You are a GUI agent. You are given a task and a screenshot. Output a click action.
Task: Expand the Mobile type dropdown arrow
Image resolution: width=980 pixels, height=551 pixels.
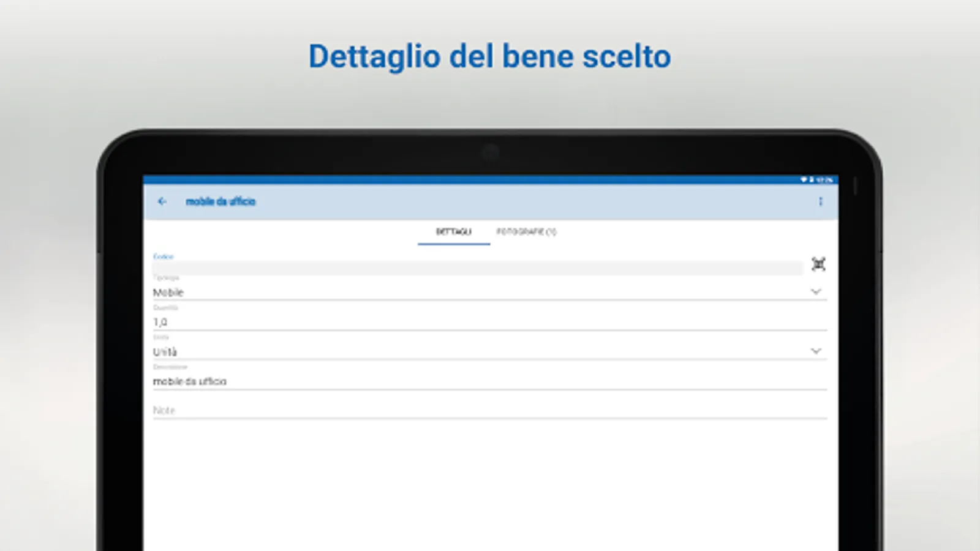[816, 292]
